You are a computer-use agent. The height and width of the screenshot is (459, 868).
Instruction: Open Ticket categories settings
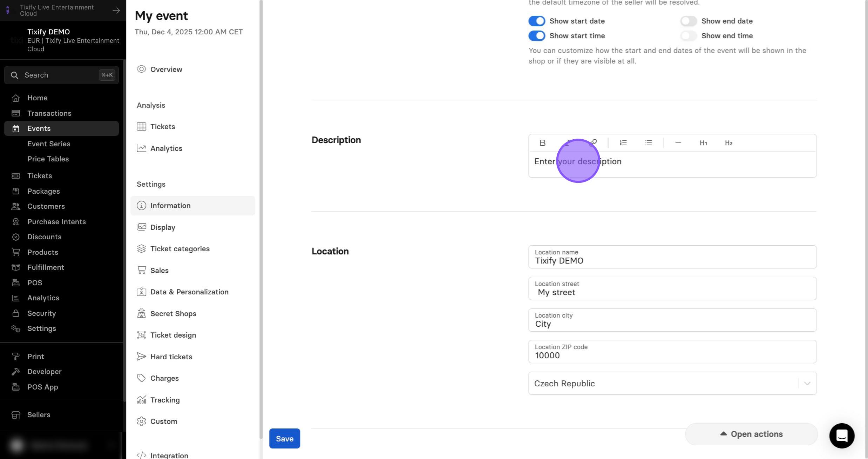[193, 249]
